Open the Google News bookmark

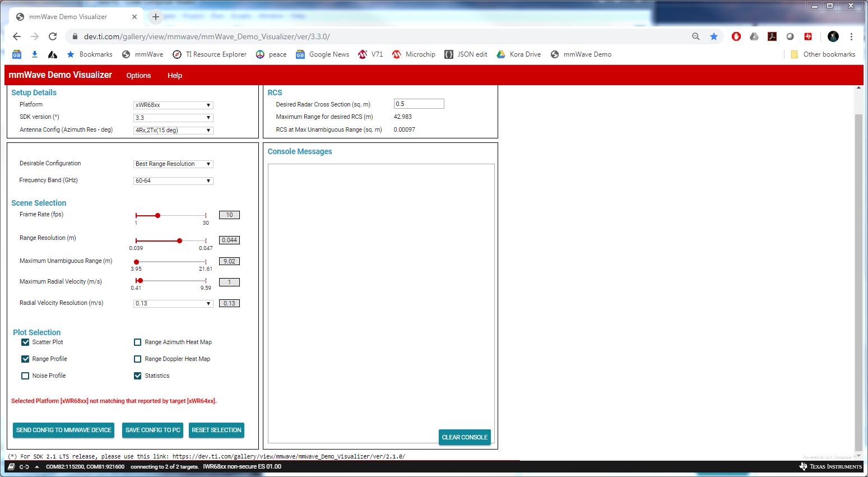tap(323, 54)
